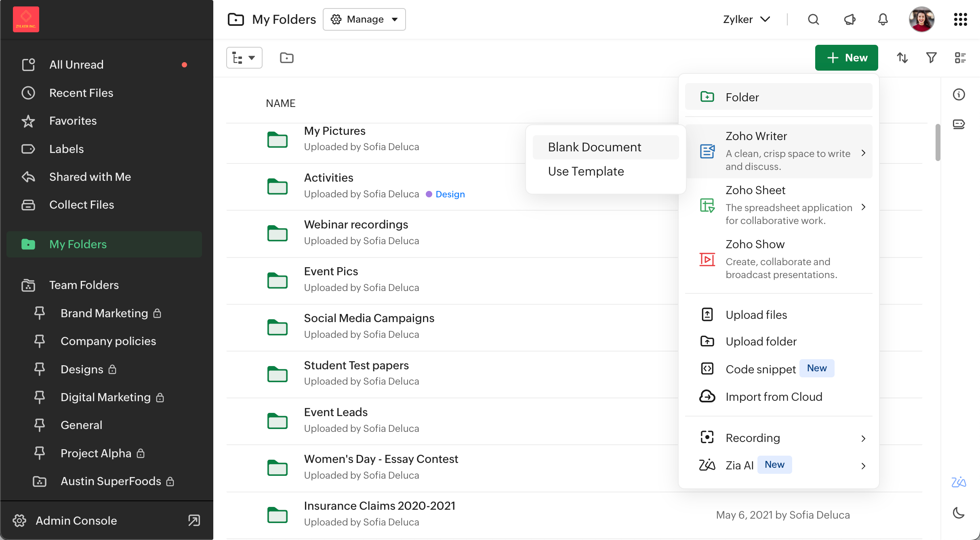980x540 pixels.
Task: Open Labels in sidebar
Action: (x=104, y=149)
